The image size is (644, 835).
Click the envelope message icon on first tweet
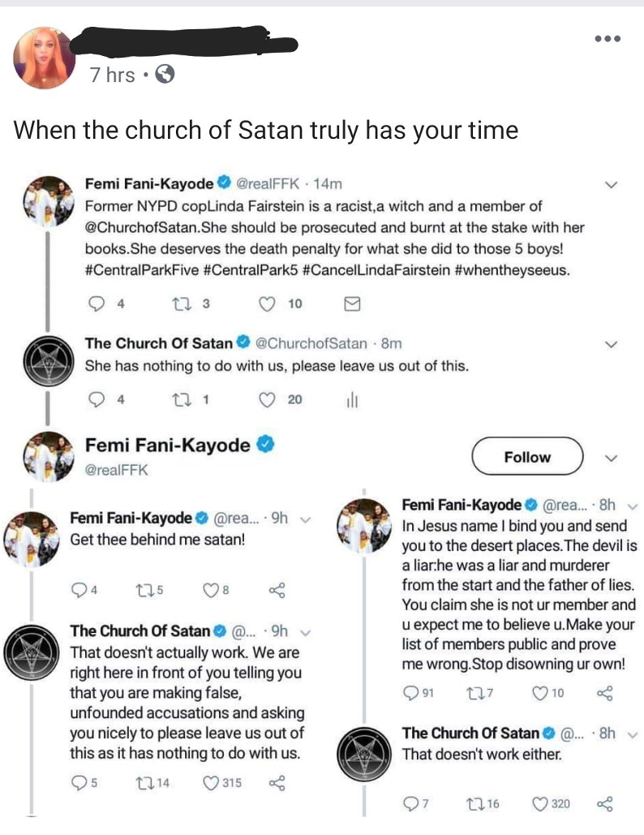click(x=351, y=303)
